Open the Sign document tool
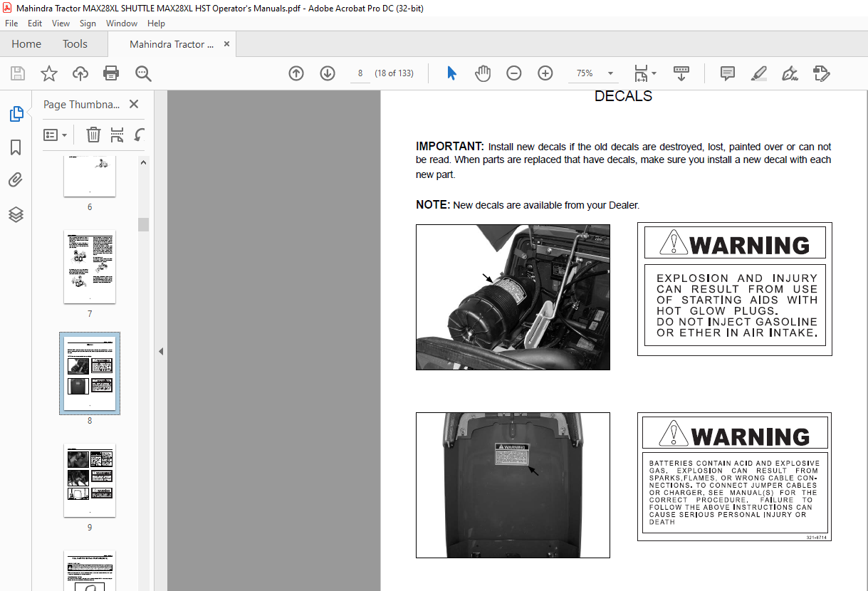This screenshot has width=868, height=591. (x=790, y=73)
